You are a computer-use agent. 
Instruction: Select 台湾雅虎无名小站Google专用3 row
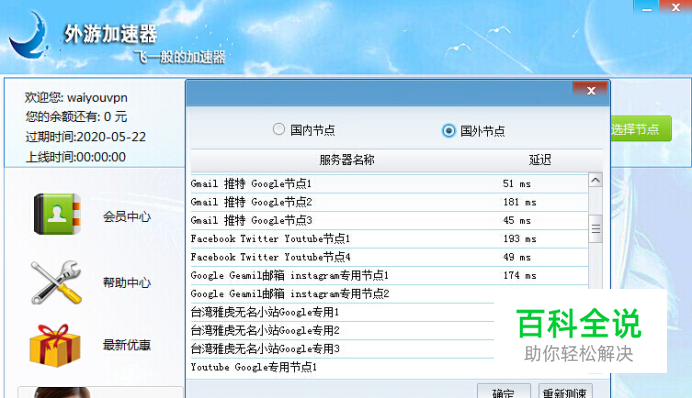[342, 349]
